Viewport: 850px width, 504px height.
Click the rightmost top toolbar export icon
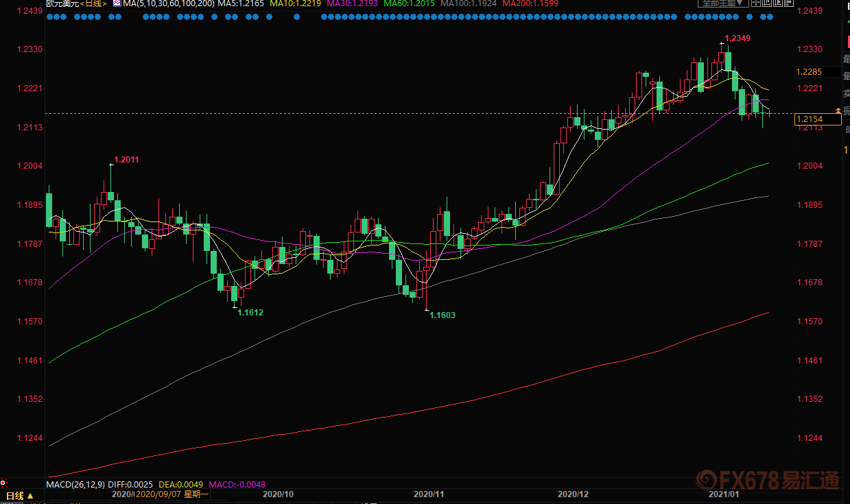(x=789, y=3)
